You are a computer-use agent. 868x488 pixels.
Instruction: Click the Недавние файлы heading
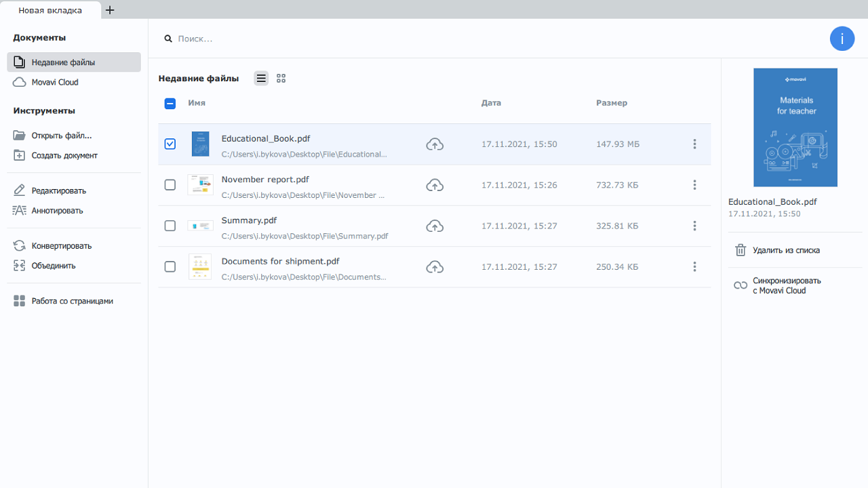click(x=199, y=79)
